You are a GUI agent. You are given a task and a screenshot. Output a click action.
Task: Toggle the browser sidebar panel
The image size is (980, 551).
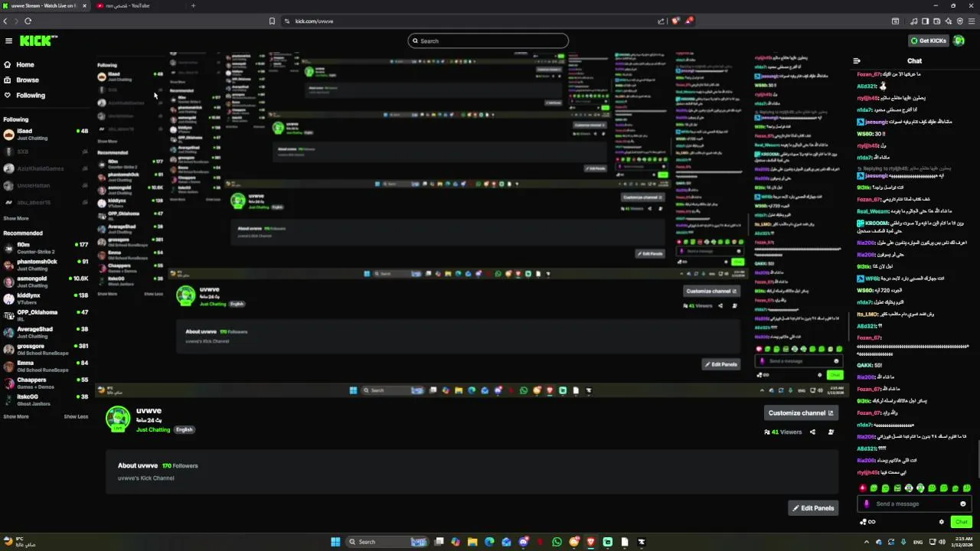pos(926,21)
